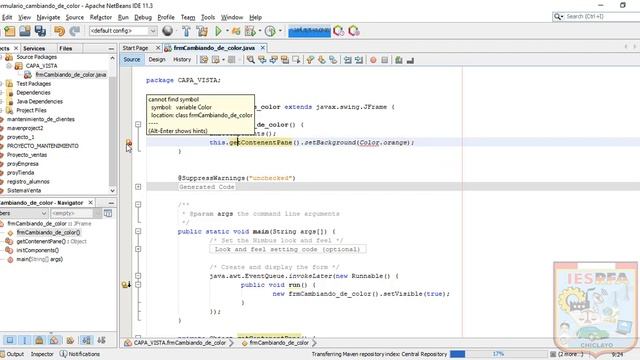Switch to the Services tab
This screenshot has width=640, height=360.
tap(34, 48)
